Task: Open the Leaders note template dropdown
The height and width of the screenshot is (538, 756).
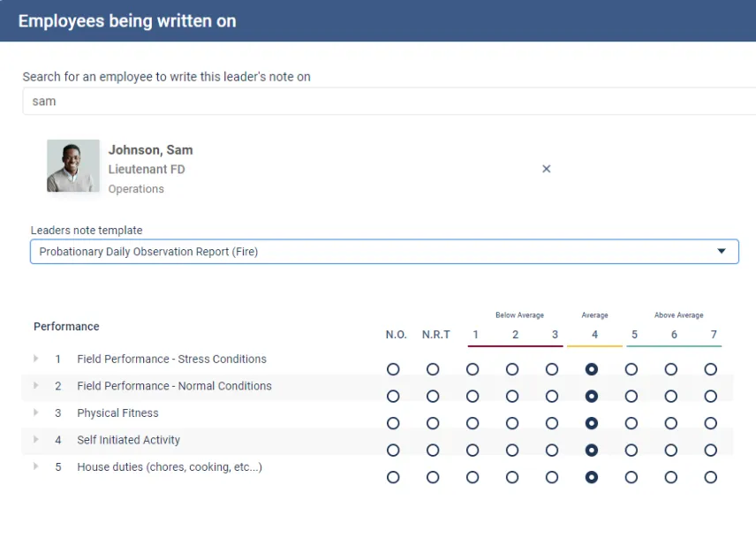Action: coord(384,252)
